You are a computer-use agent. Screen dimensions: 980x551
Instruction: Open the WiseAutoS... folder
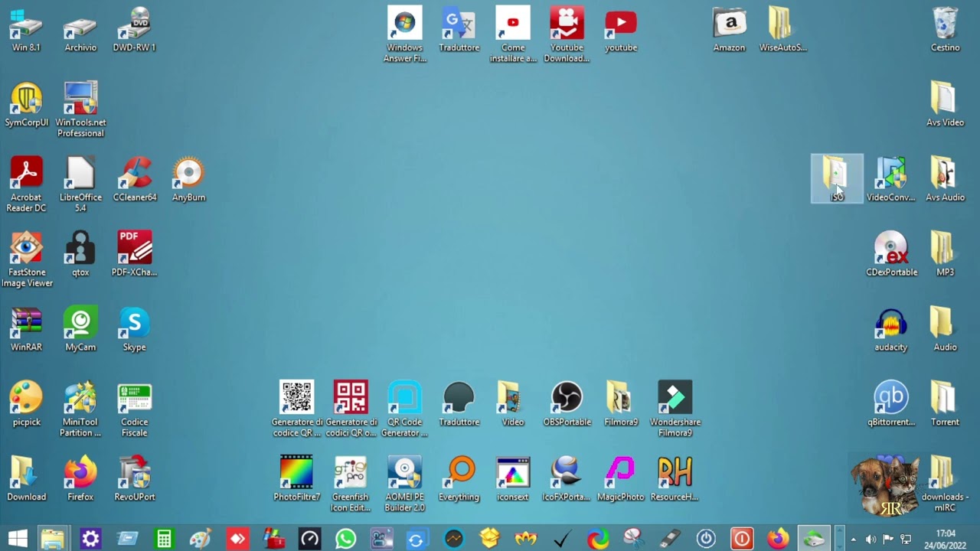[782, 30]
